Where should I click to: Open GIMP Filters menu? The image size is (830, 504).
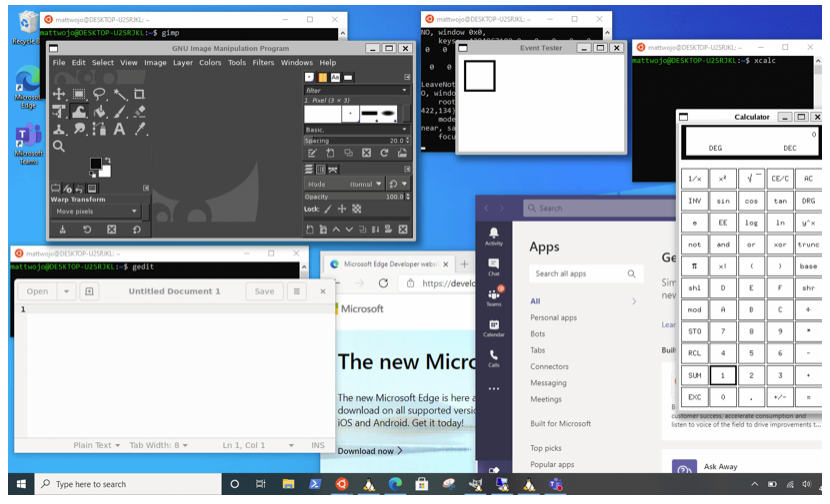click(x=263, y=62)
